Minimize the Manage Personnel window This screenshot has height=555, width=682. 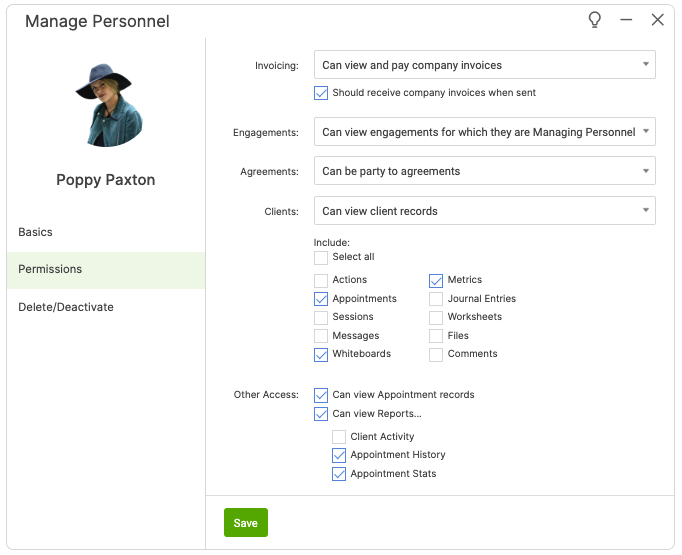[x=626, y=20]
